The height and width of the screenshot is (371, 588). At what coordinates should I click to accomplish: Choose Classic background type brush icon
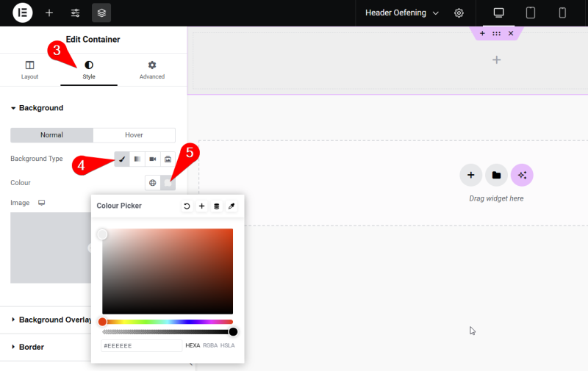(122, 159)
